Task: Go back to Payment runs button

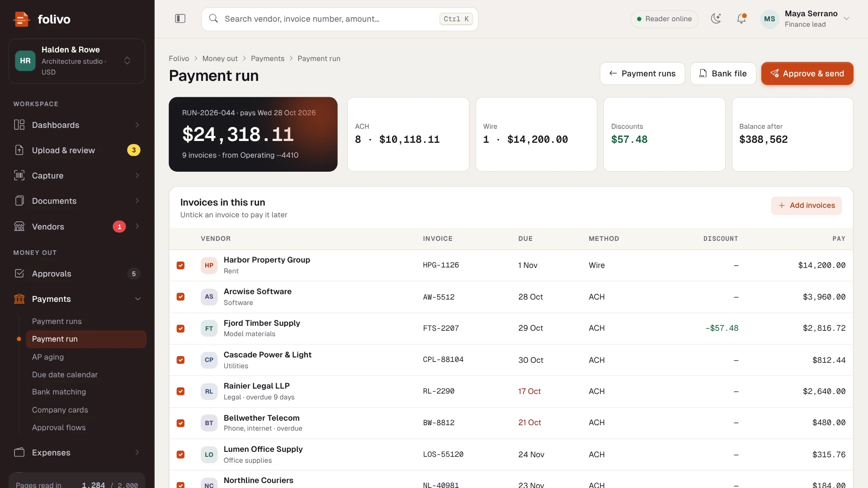Action: pos(642,73)
